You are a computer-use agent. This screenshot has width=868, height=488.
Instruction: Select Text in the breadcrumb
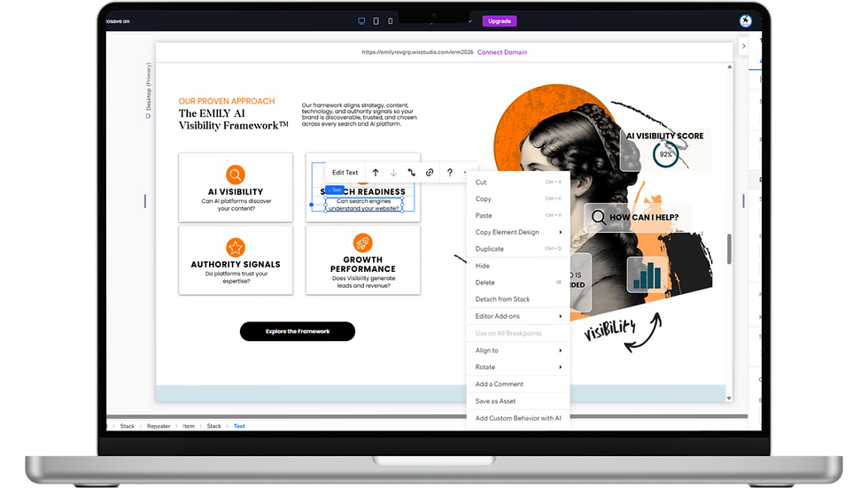(x=239, y=426)
